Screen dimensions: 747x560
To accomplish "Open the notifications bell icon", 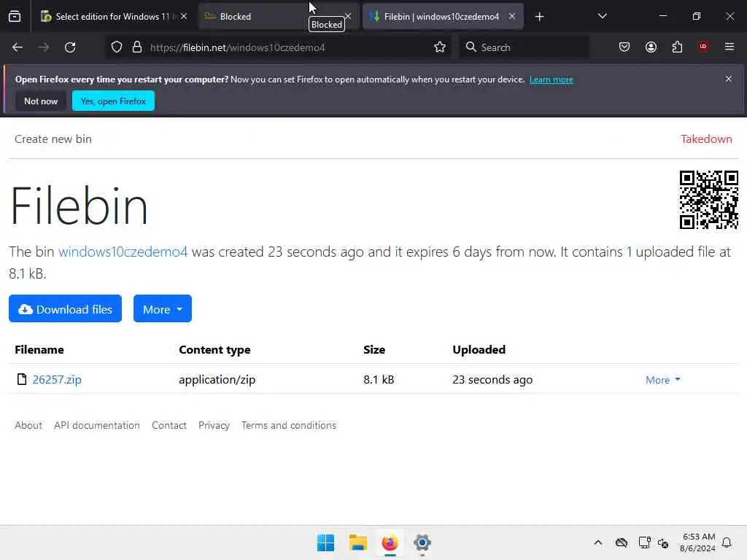I will (x=727, y=542).
